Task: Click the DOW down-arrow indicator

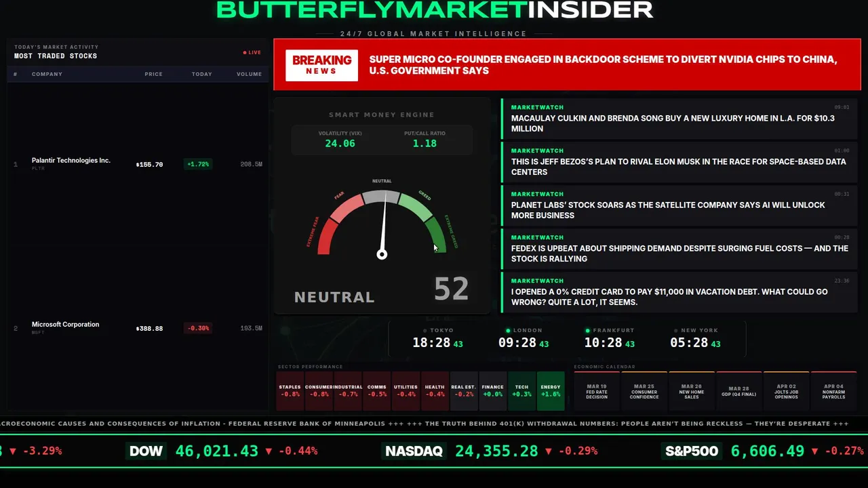Action: point(269,451)
